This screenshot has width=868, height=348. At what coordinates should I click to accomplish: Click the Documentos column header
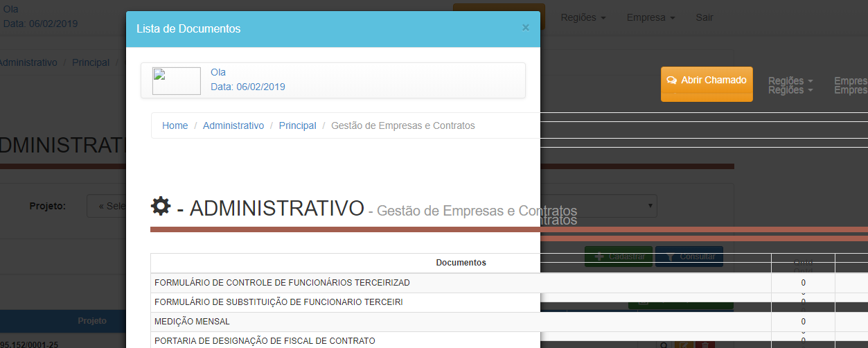tap(461, 263)
